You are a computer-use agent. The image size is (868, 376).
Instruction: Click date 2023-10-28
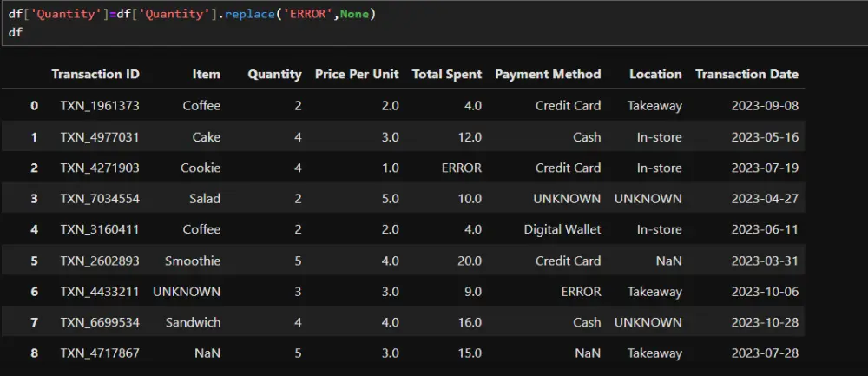coord(765,322)
